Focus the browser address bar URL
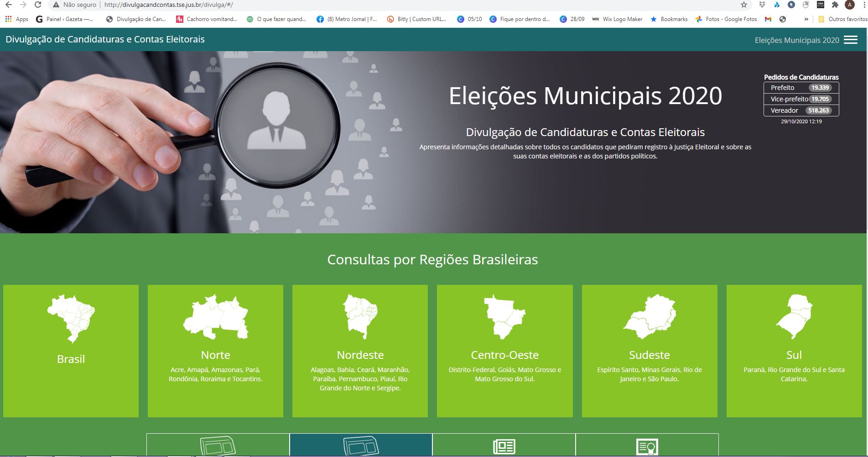Screen dimensions: 868x457 169,5
